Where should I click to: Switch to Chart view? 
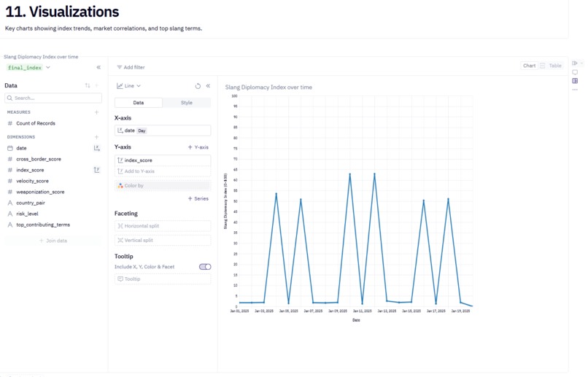coord(529,66)
